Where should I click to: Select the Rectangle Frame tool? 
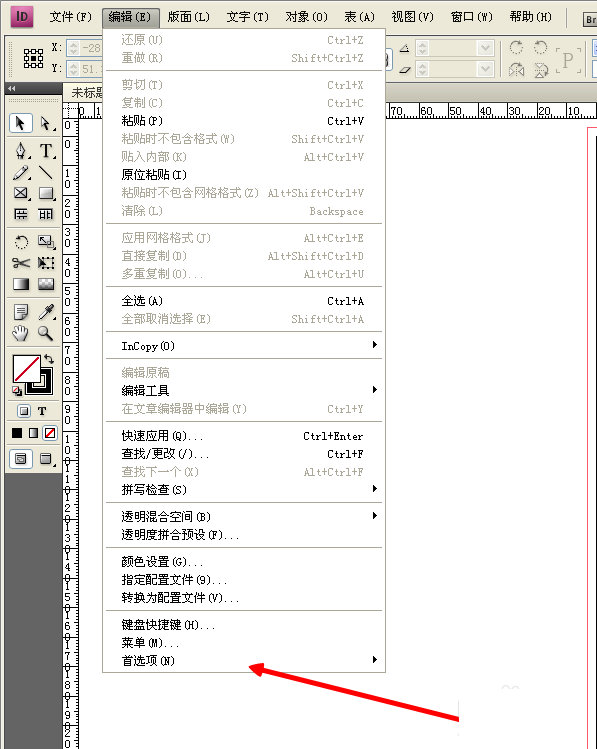pyautogui.click(x=21, y=193)
